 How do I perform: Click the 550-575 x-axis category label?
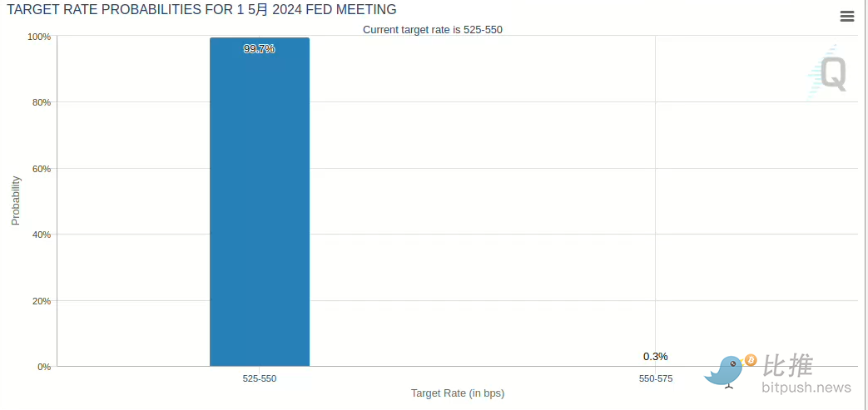(656, 378)
